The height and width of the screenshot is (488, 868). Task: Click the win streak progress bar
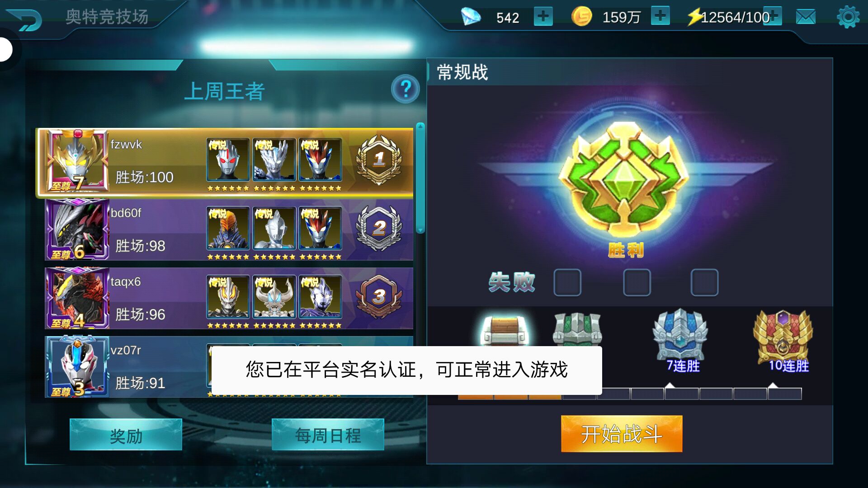coord(630,394)
